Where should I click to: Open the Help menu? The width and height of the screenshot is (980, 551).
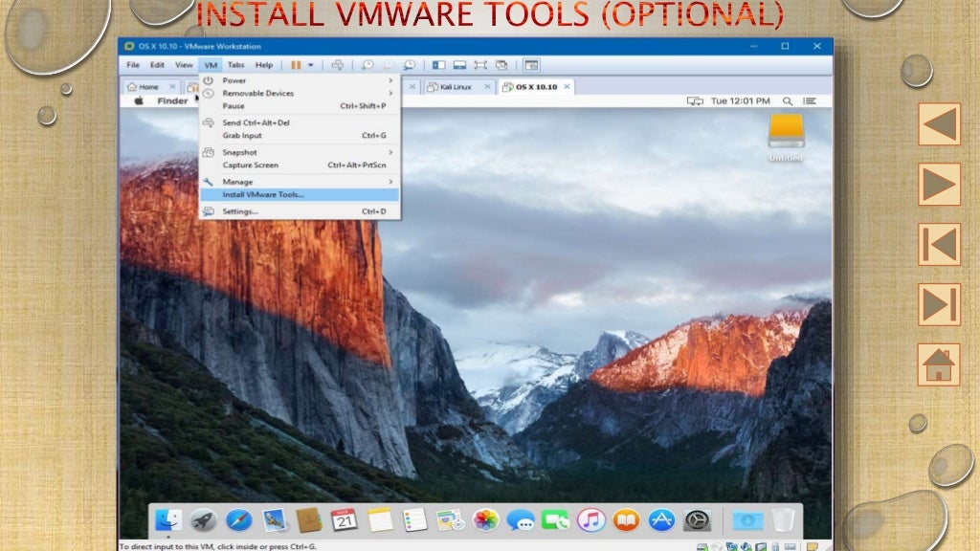pos(264,65)
